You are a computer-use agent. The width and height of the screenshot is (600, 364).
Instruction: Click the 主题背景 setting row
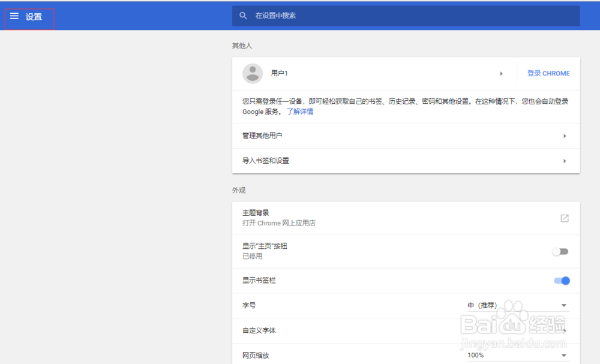pos(406,218)
